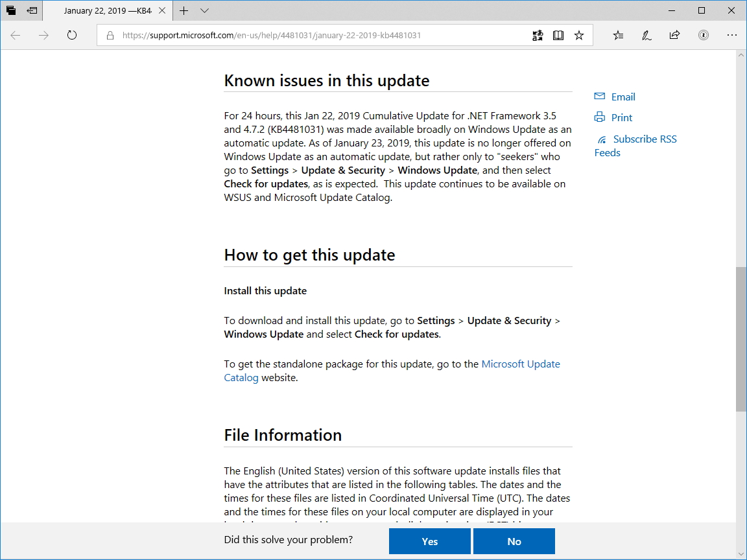Image resolution: width=747 pixels, height=560 pixels.
Task: Click the scrollbar up arrow
Action: click(x=741, y=54)
